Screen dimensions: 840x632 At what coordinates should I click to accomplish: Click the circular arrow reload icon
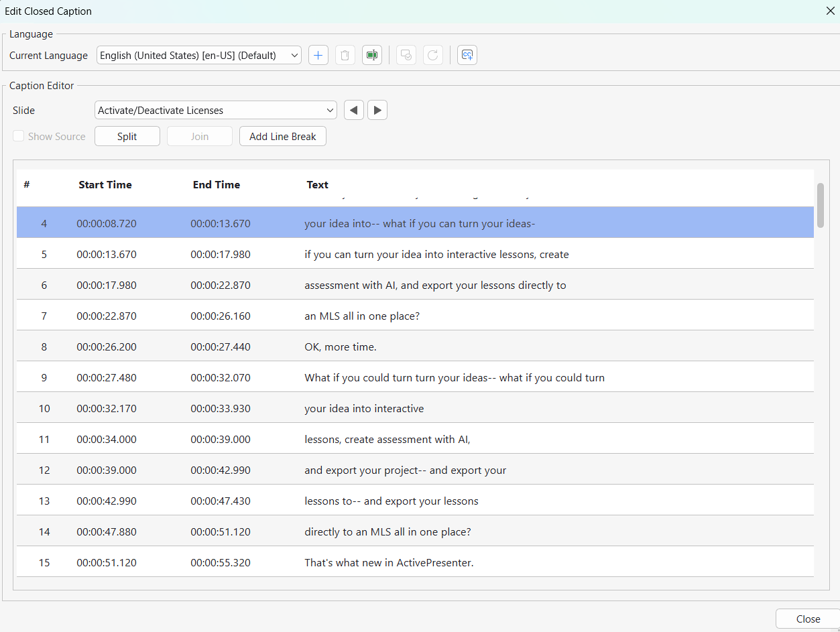click(x=433, y=55)
